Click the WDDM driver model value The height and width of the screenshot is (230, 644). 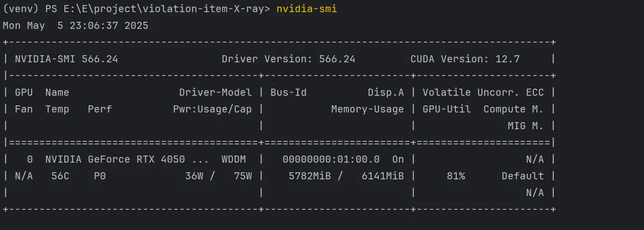click(233, 159)
